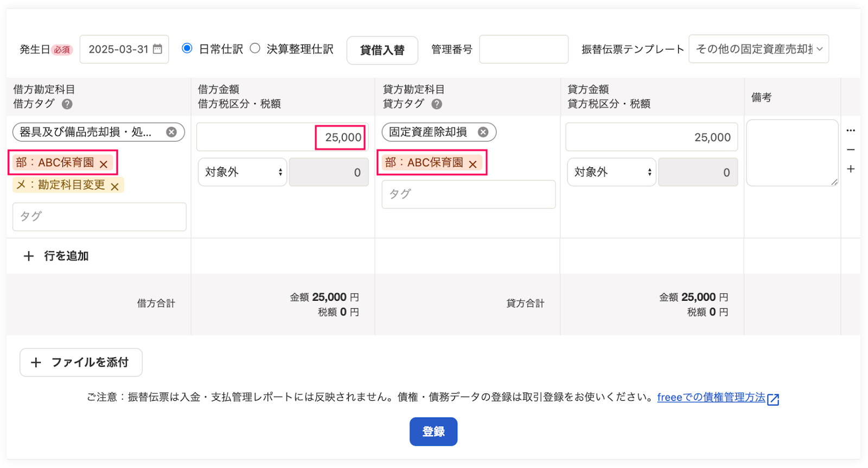
Task: Click the credit tax amount field
Action: pos(698,172)
